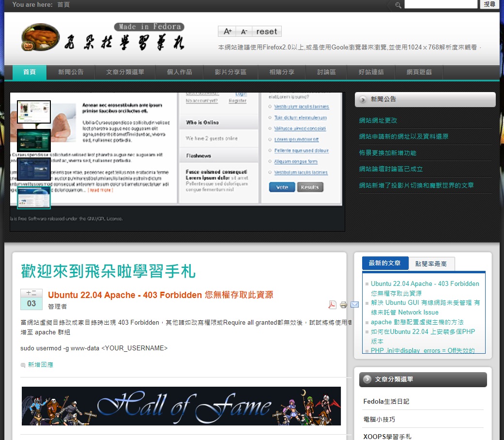Open the 網站網址更改 news link
Image resolution: width=504 pixels, height=440 pixels.
378,120
